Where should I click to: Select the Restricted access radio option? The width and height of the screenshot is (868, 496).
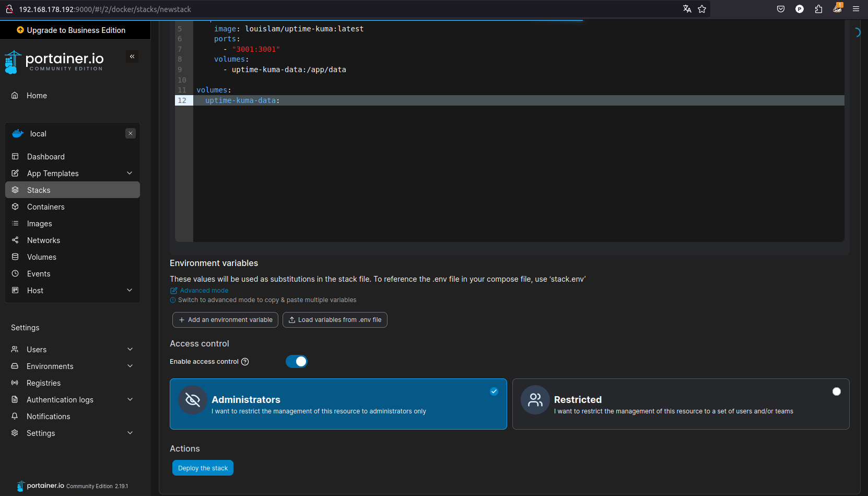coord(836,391)
